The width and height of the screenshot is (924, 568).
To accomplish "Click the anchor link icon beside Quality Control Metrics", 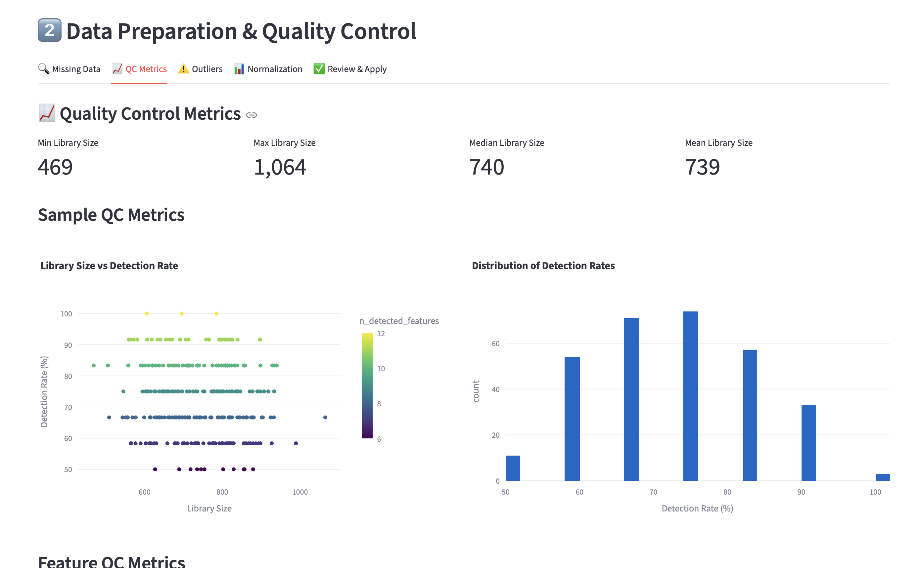I will click(x=251, y=115).
